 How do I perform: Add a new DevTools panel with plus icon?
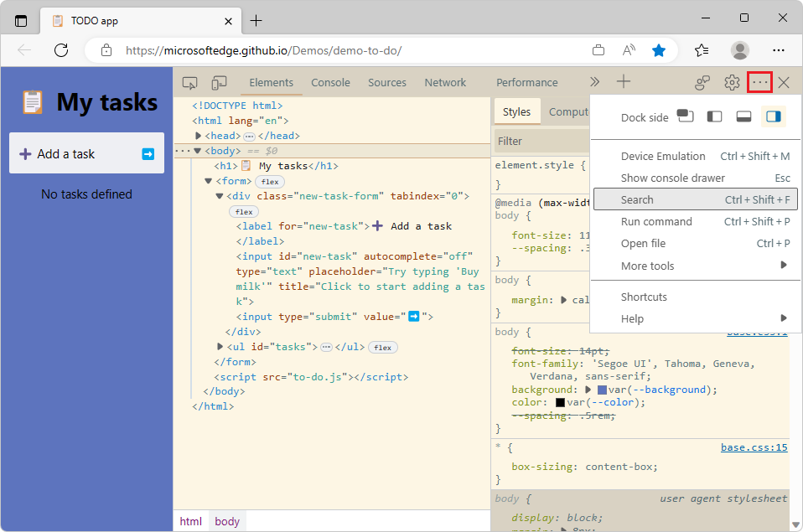[x=623, y=82]
